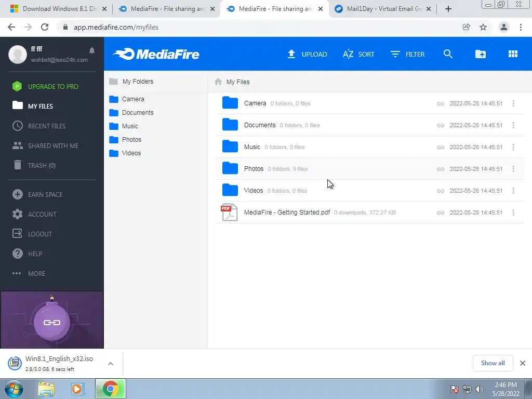Click the PDF file icon
532x399 pixels.
(229, 212)
